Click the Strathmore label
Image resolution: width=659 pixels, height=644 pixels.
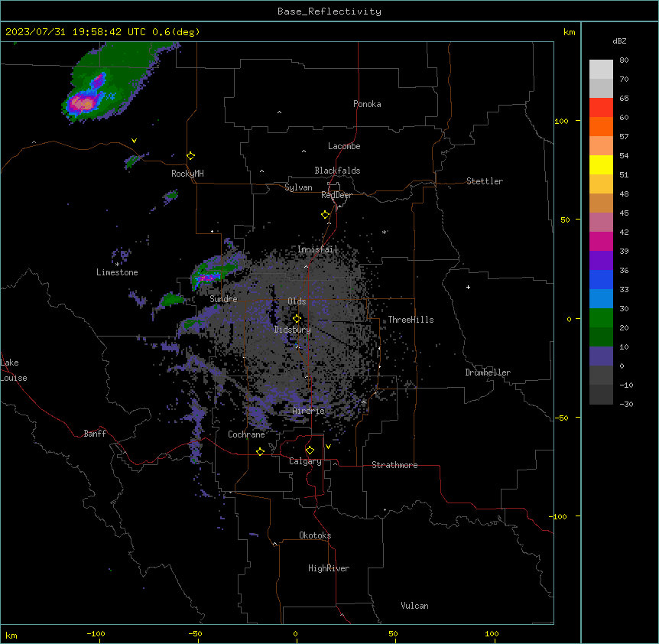[394, 465]
